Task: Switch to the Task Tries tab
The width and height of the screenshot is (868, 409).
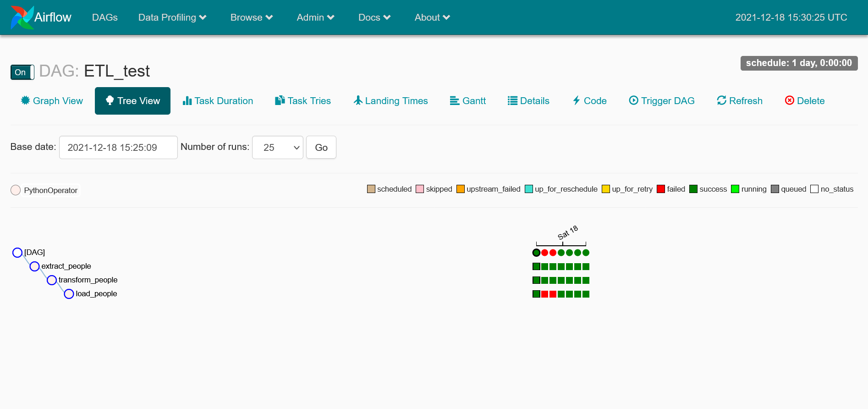Action: [303, 101]
